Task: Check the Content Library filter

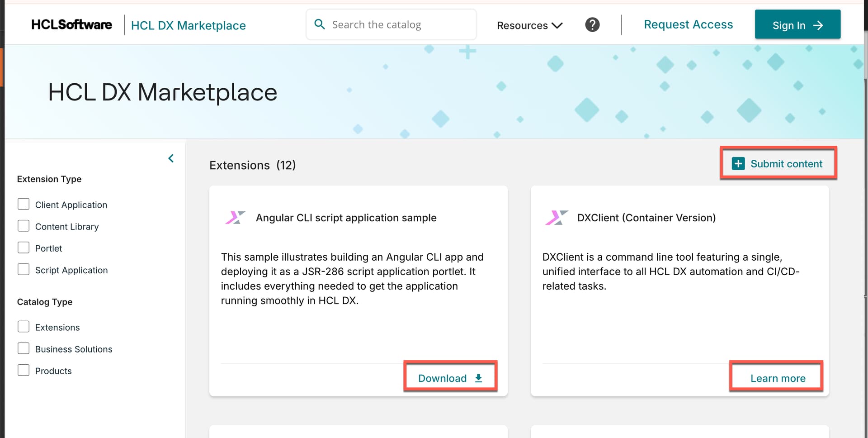Action: [x=24, y=226]
